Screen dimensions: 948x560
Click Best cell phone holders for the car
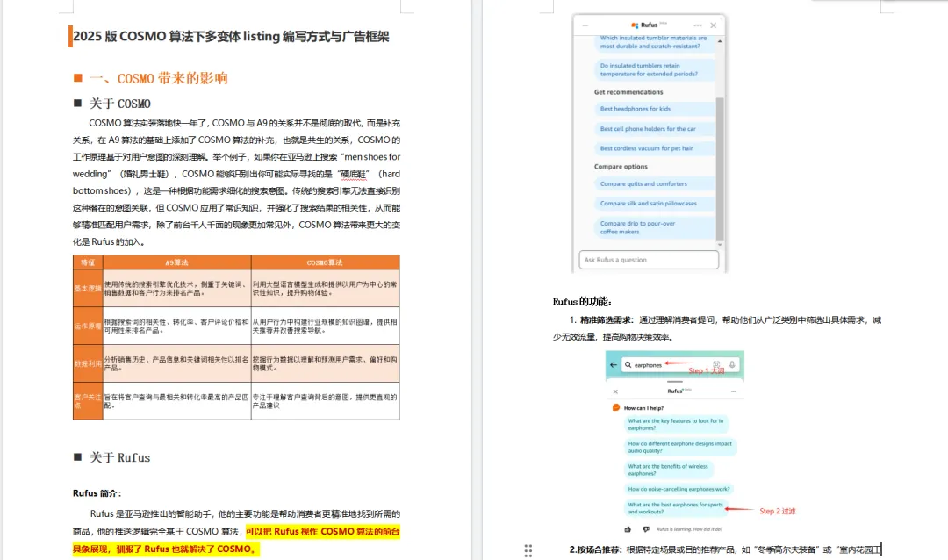click(x=654, y=129)
